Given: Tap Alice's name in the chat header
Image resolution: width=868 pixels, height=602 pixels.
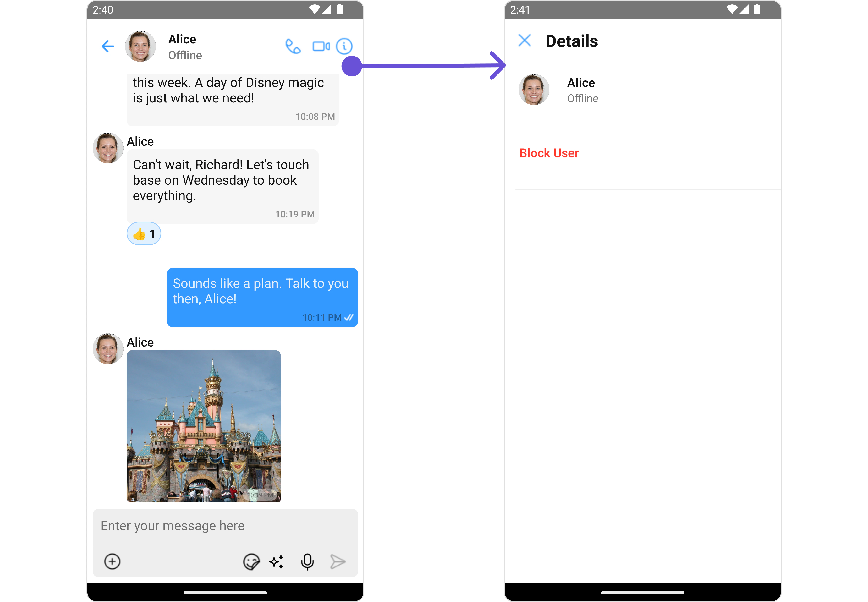Looking at the screenshot, I should tap(182, 39).
